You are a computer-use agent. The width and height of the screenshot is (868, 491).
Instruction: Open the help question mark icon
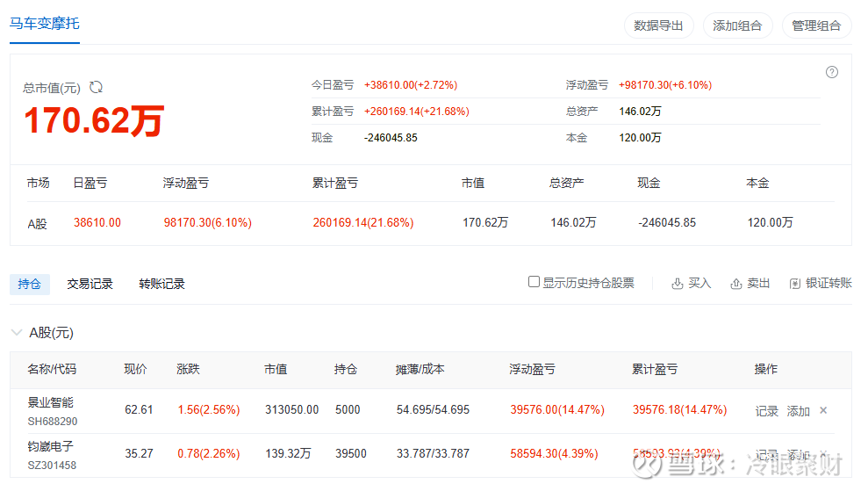[x=832, y=72]
